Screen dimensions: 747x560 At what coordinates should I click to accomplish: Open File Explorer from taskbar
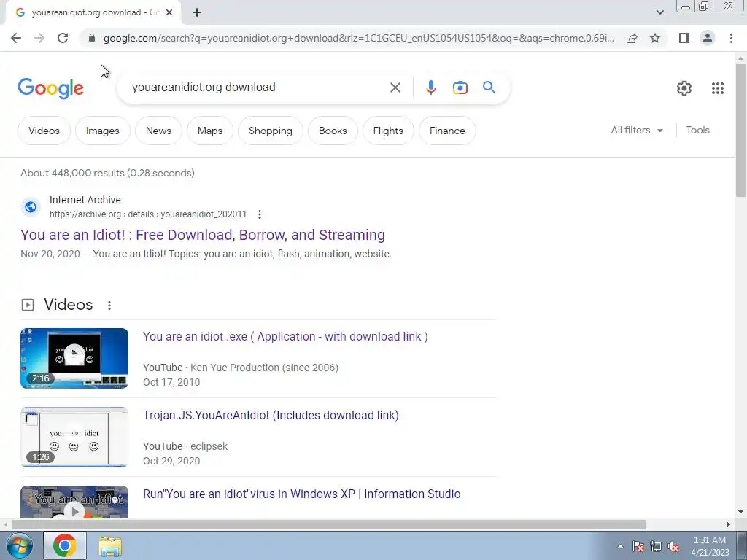click(x=111, y=545)
